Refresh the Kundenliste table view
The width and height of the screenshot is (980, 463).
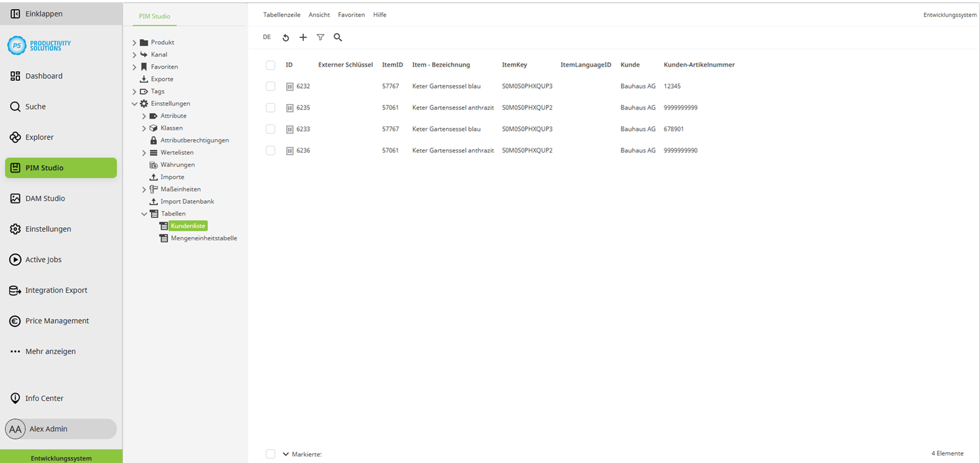tap(286, 37)
